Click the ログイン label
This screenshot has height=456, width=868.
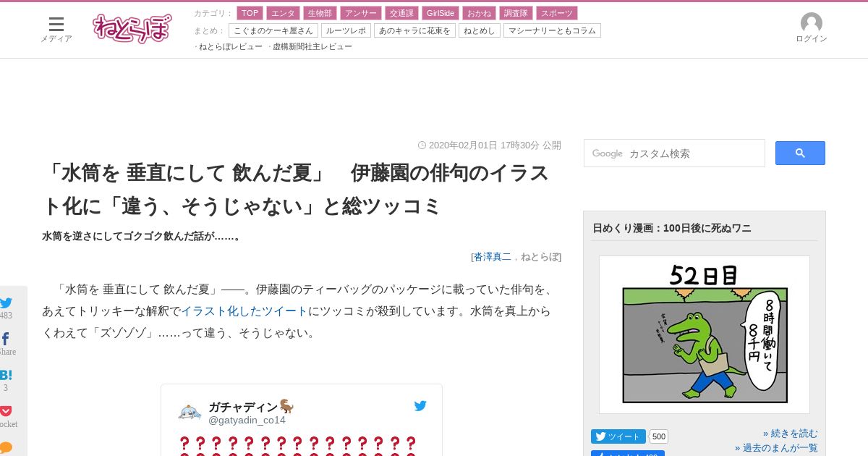pos(812,38)
